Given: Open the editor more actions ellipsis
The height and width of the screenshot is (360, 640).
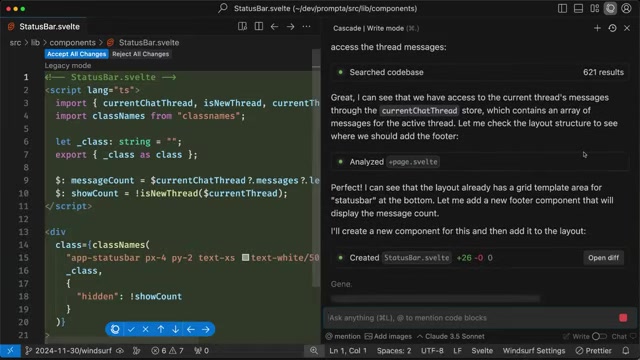Looking at the screenshot, I should coord(306,27).
